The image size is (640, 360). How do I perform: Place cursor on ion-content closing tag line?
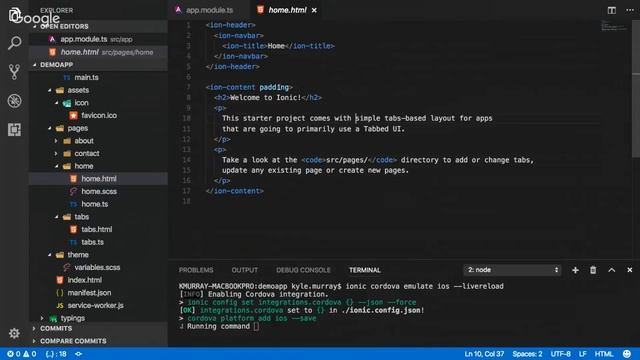pyautogui.click(x=235, y=191)
